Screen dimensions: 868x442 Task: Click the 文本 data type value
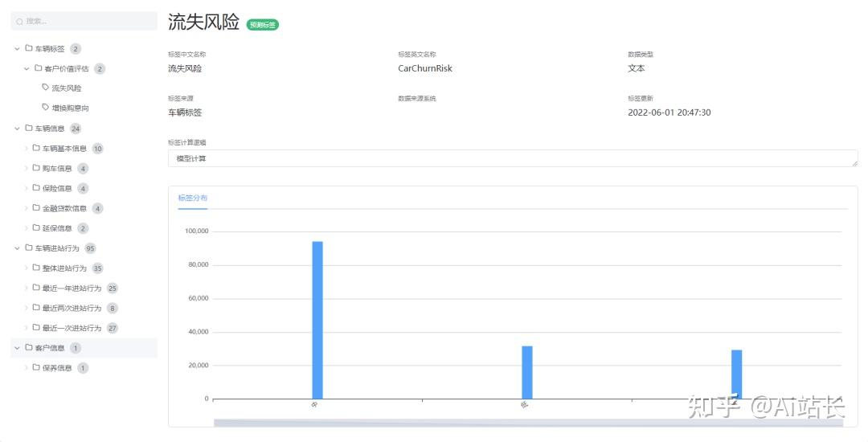click(x=636, y=68)
